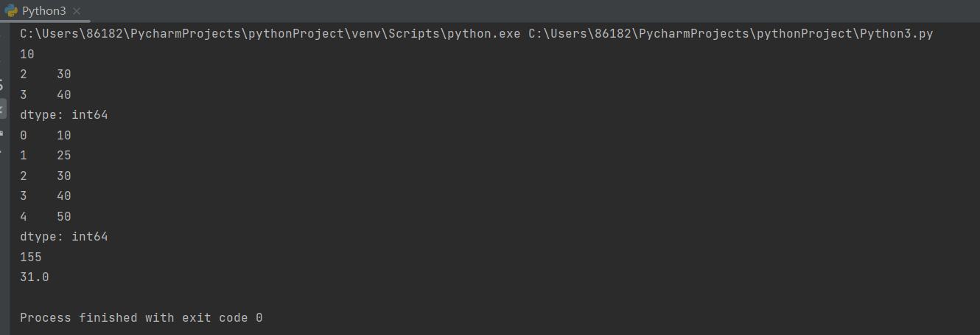Click the first 'dtype: int64' output line
The height and width of the screenshot is (335, 980).
[x=64, y=115]
